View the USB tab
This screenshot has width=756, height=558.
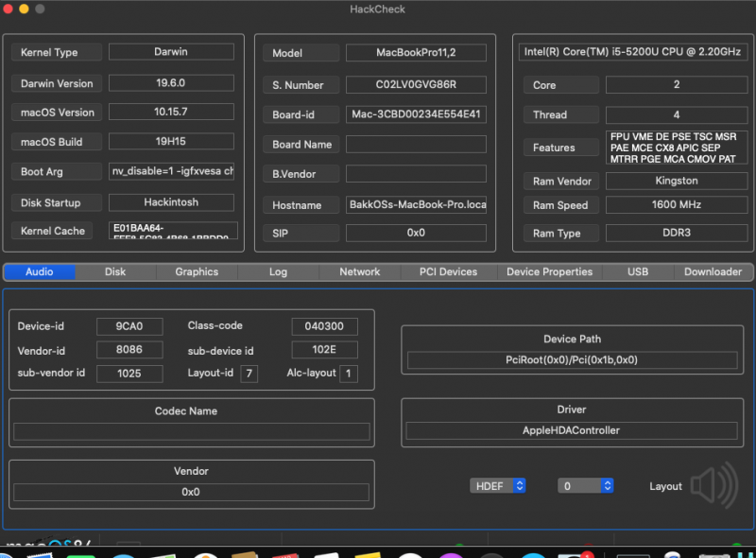(x=638, y=271)
